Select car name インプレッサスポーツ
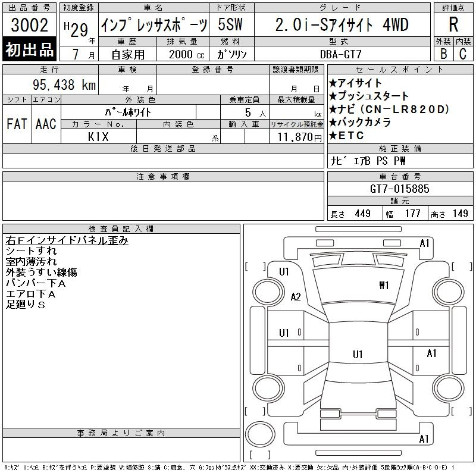 [x=154, y=25]
